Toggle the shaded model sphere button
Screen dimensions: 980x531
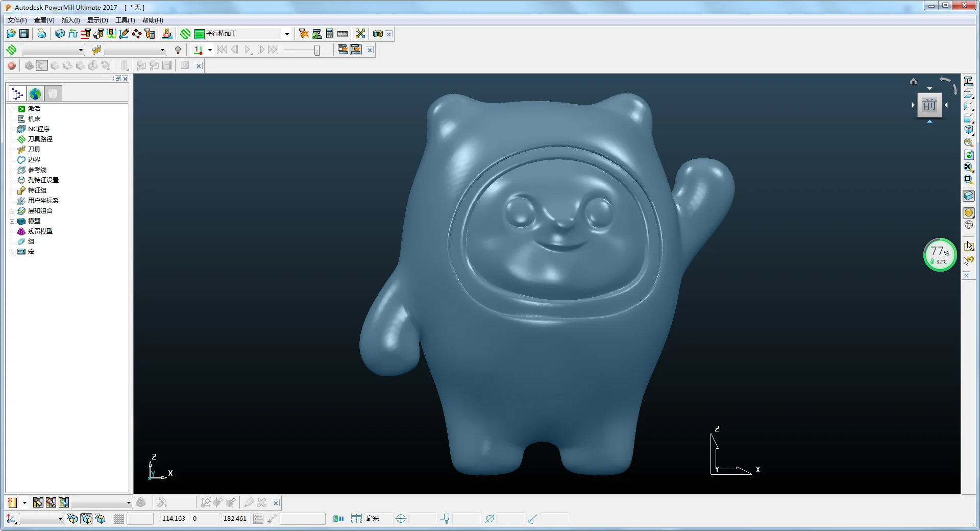point(968,213)
